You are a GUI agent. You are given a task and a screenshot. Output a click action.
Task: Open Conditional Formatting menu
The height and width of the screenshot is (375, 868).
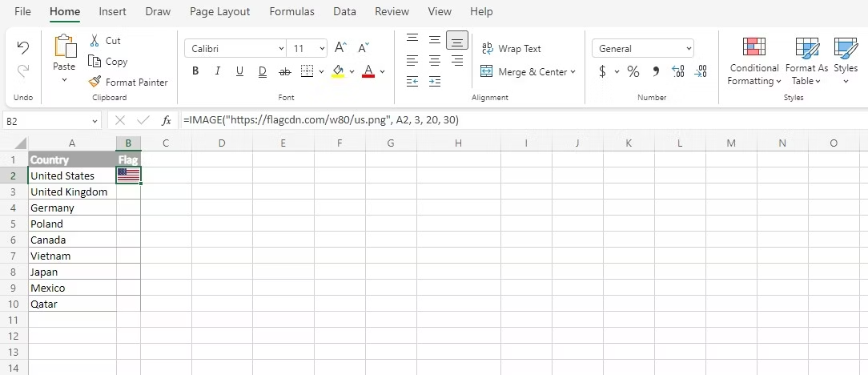coord(754,62)
